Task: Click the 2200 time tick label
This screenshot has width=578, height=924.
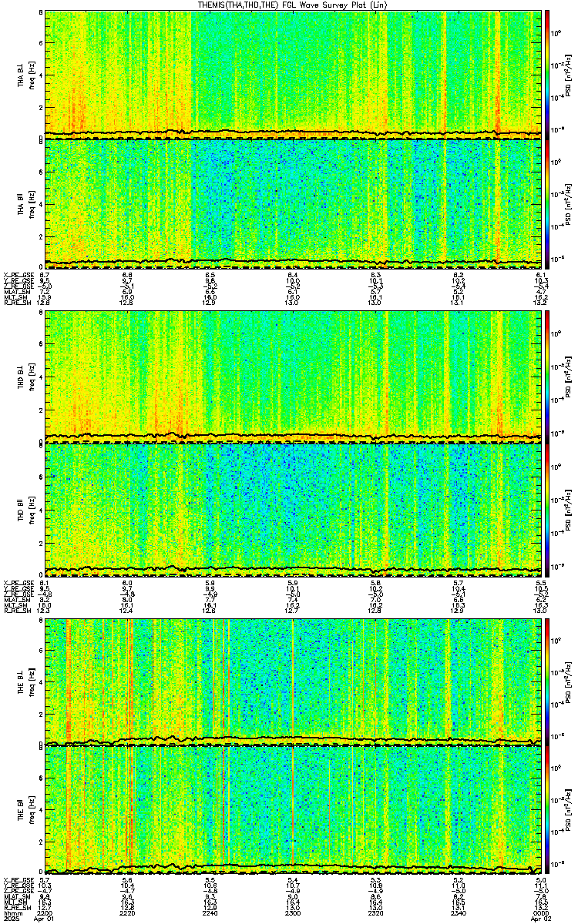Action: coord(45,913)
